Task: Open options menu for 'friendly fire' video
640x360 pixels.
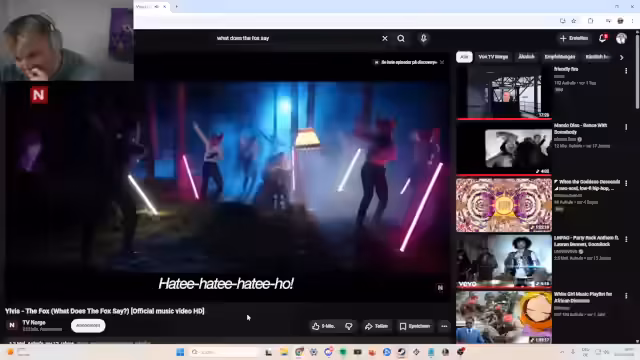Action: 626,71
